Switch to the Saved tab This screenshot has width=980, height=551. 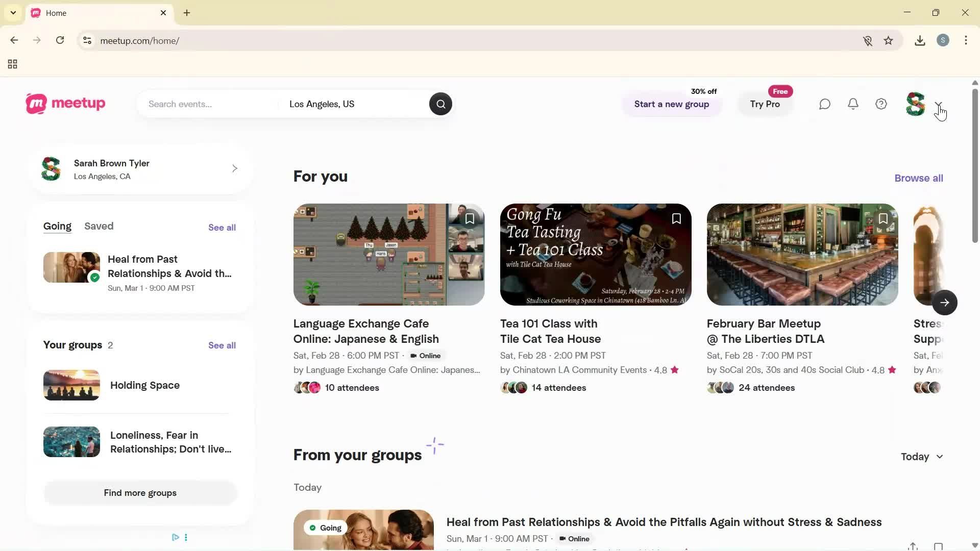pos(99,226)
